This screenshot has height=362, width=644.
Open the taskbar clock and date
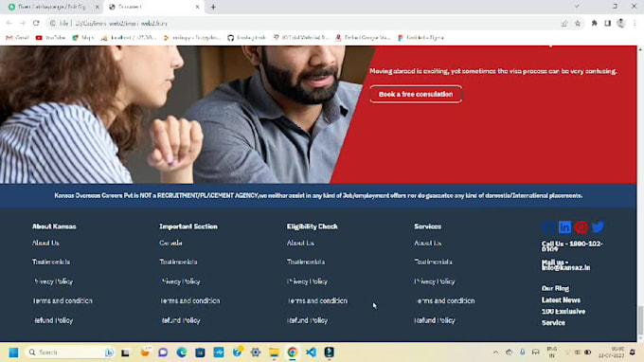point(612,353)
